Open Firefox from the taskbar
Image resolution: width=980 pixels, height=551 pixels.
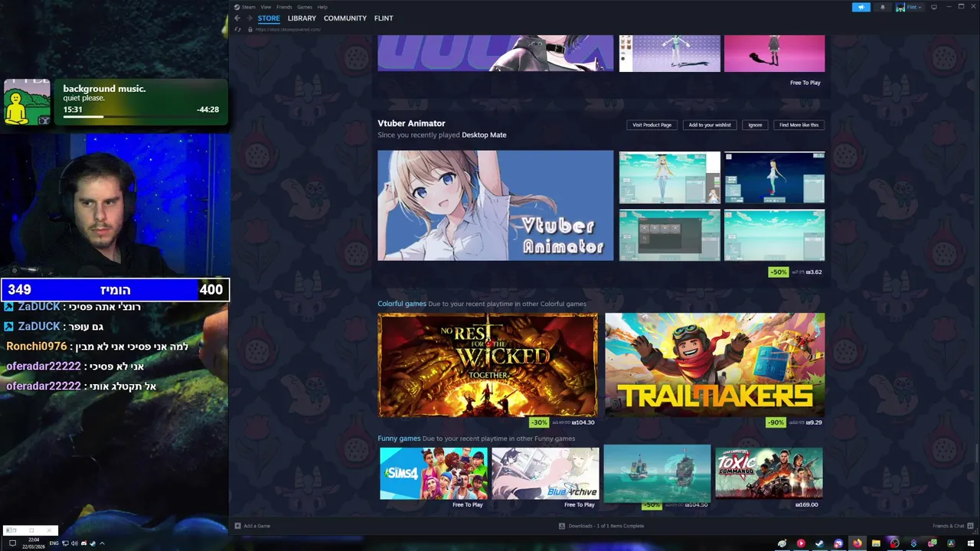pos(857,543)
